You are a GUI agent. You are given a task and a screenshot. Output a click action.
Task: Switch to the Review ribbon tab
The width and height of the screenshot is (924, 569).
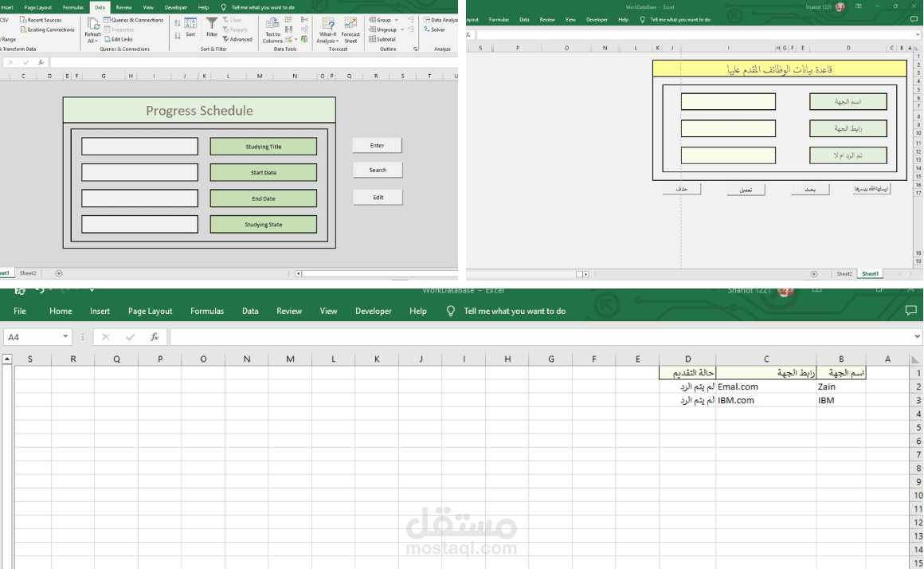tap(123, 7)
